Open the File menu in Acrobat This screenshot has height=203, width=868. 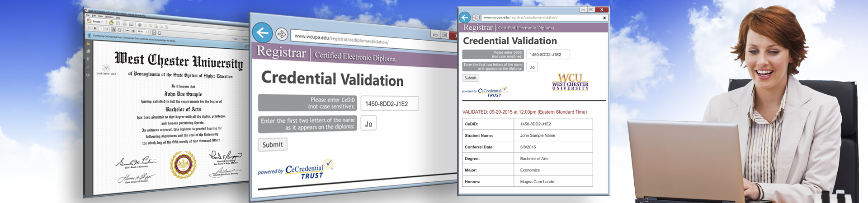click(x=88, y=15)
